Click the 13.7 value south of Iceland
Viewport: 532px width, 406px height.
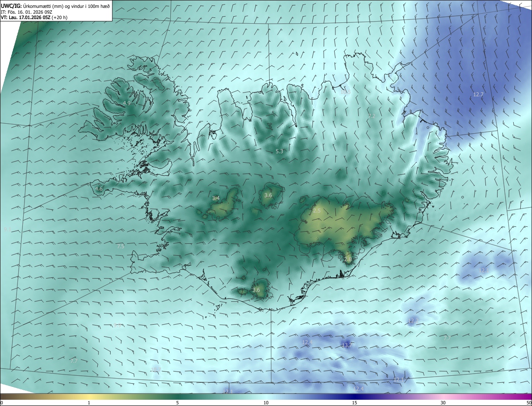347,345
